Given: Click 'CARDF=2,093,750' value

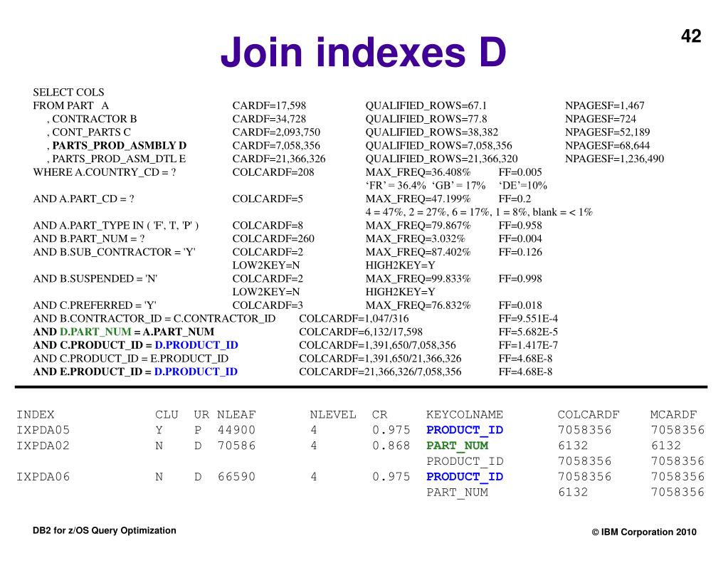Looking at the screenshot, I should [x=276, y=132].
